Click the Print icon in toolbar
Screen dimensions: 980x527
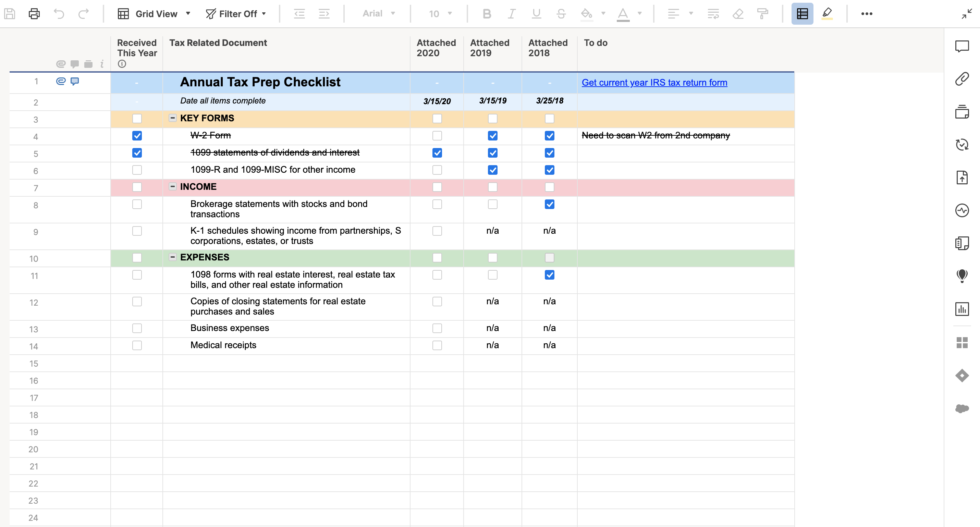[34, 14]
